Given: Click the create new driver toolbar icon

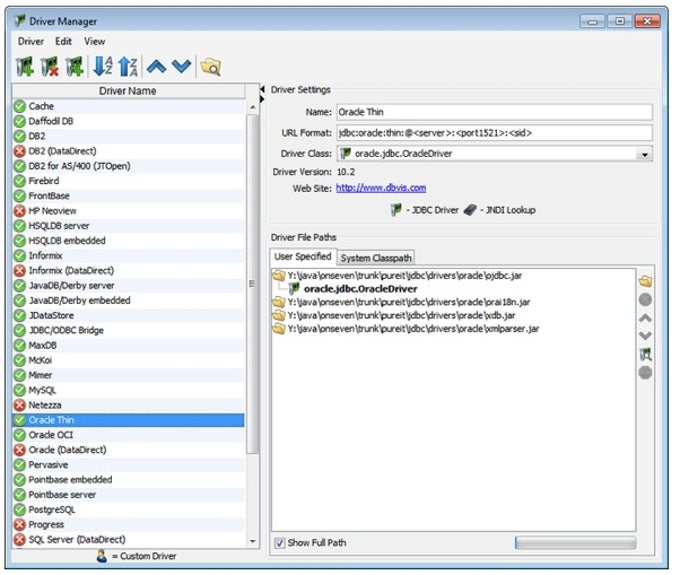Looking at the screenshot, I should tap(25, 67).
